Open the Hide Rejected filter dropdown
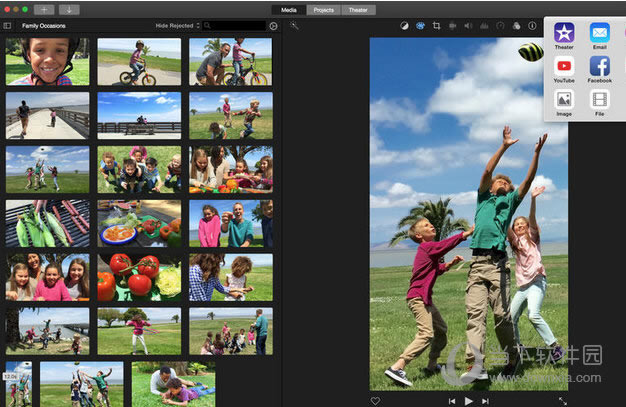626x407 pixels. point(177,24)
